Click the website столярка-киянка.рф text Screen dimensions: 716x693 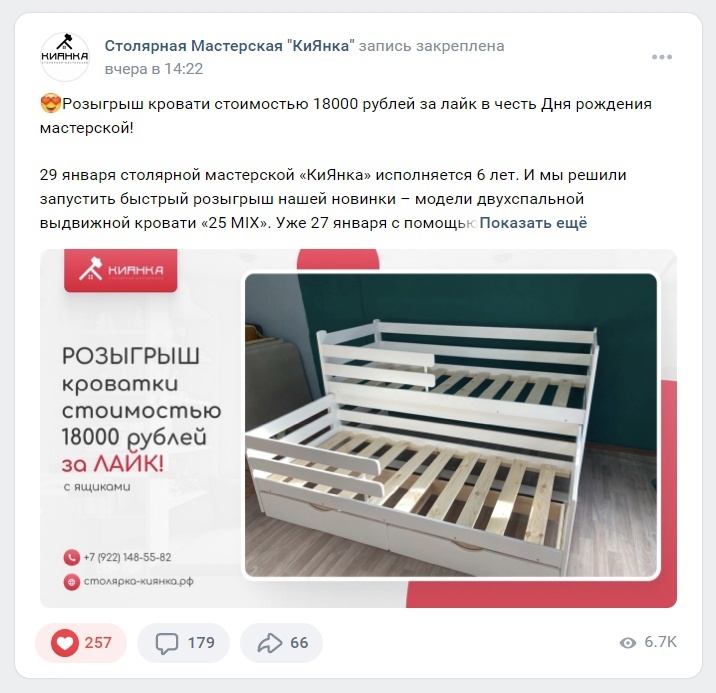pos(139,582)
